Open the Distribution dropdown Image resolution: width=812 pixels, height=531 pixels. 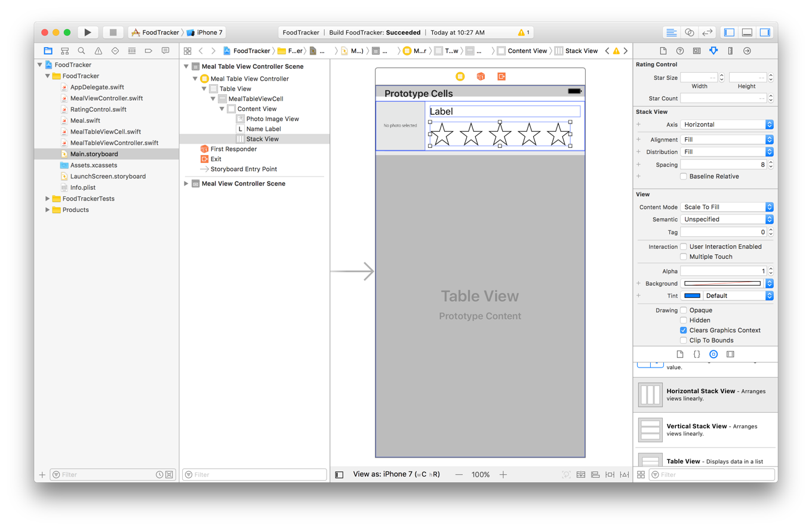tap(727, 152)
